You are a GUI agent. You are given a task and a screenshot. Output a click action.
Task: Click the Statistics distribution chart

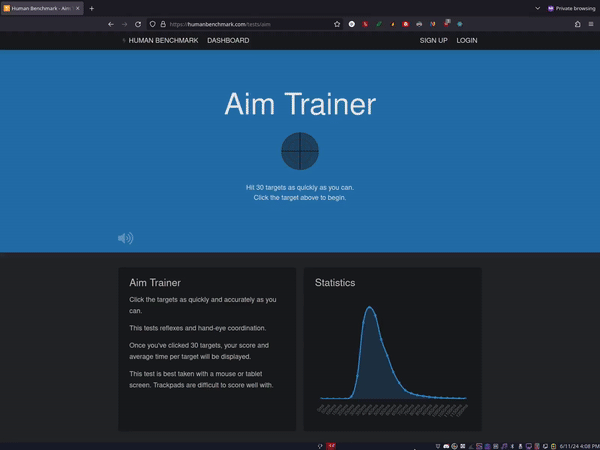click(393, 360)
